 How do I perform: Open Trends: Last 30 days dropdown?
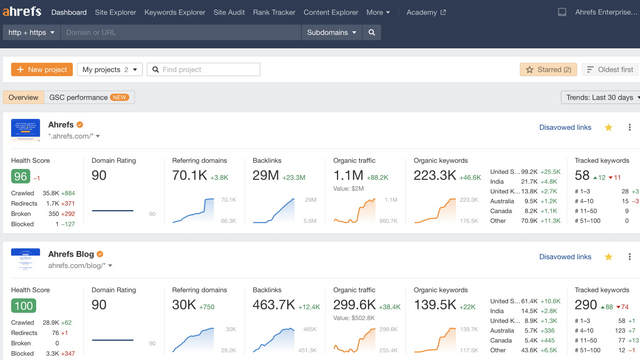pos(601,97)
